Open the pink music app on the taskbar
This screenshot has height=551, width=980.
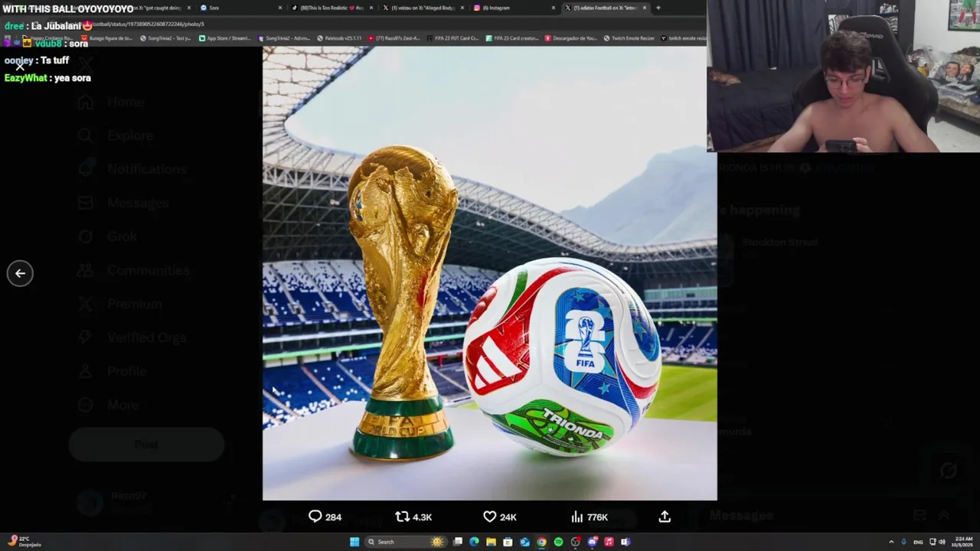pyautogui.click(x=609, y=542)
